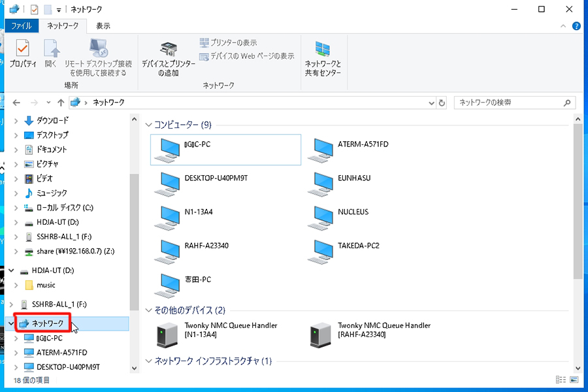Click the Help question mark icon
This screenshot has width=588, height=392.
pyautogui.click(x=576, y=26)
